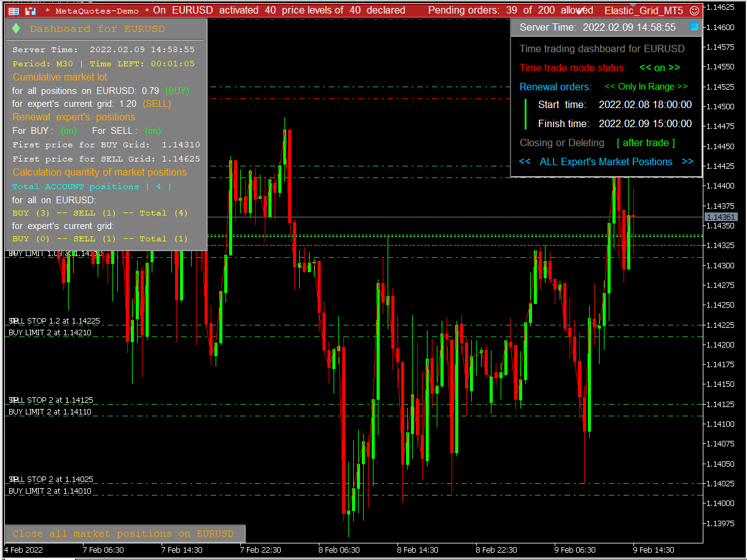The height and width of the screenshot is (560, 747).
Task: Click the blue square on the Server Time panel
Action: coord(694,27)
